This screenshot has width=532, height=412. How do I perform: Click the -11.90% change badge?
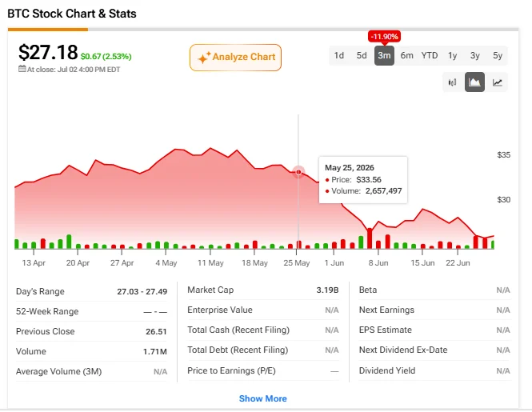pyautogui.click(x=385, y=37)
